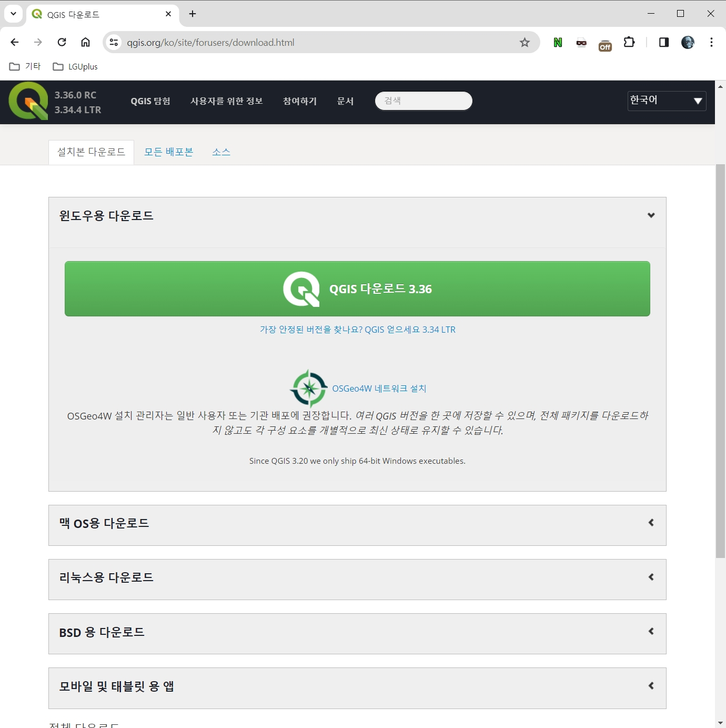This screenshot has width=726, height=728.
Task: Bookmark this page with the star icon
Action: [x=525, y=42]
